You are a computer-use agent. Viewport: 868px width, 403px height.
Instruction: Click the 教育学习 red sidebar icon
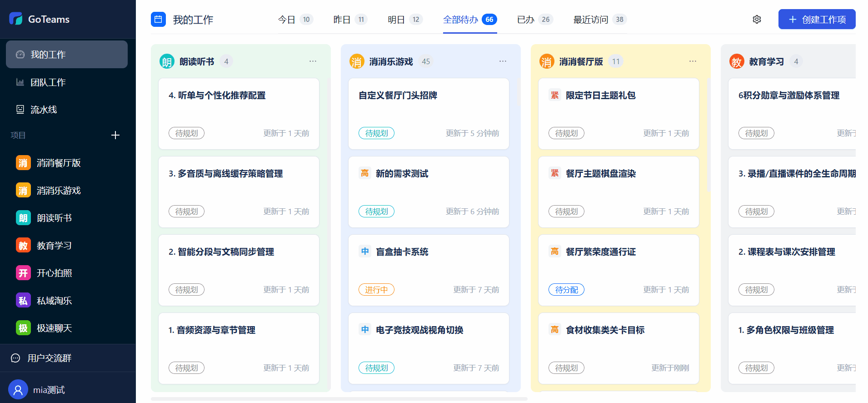(x=23, y=246)
